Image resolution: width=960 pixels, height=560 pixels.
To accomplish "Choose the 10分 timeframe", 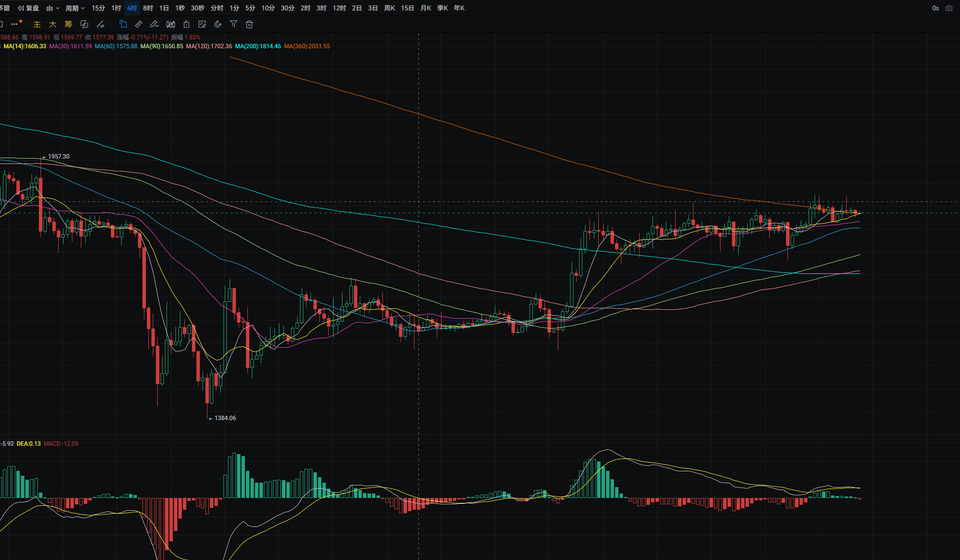I will point(268,8).
